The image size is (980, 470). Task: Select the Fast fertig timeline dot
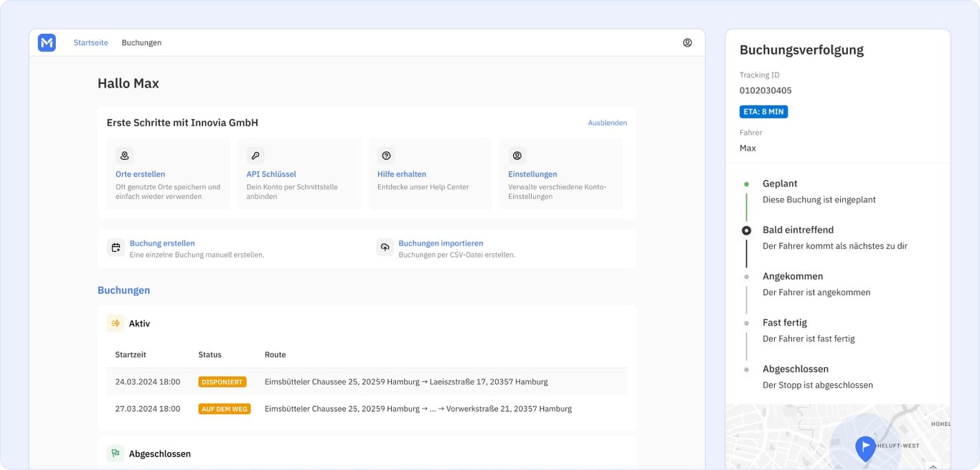(x=746, y=324)
